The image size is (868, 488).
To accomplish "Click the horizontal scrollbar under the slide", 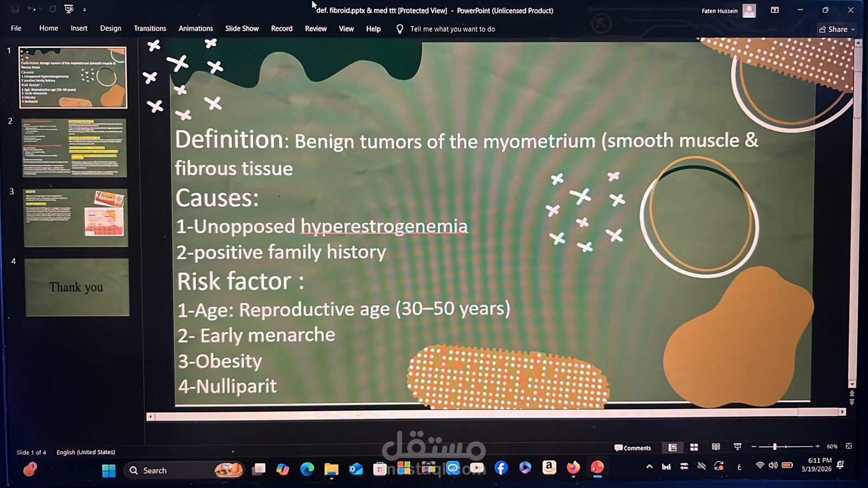I will (495, 415).
